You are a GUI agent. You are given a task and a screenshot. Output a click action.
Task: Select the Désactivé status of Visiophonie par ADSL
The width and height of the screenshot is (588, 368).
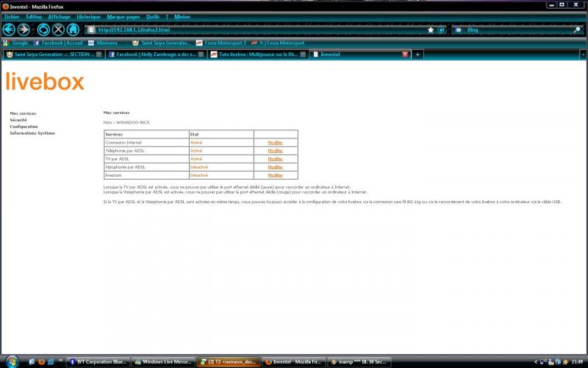(199, 167)
